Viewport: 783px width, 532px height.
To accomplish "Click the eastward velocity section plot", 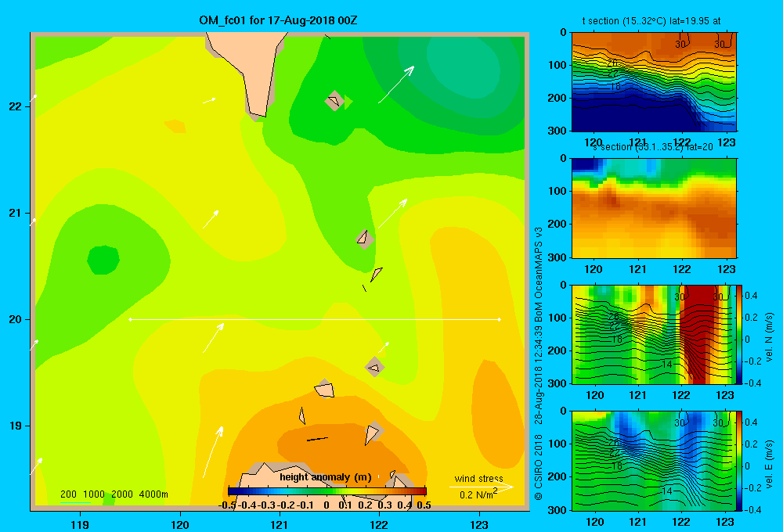I will (654, 461).
